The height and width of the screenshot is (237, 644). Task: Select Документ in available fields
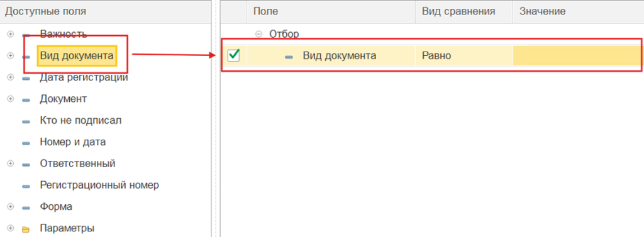(64, 99)
